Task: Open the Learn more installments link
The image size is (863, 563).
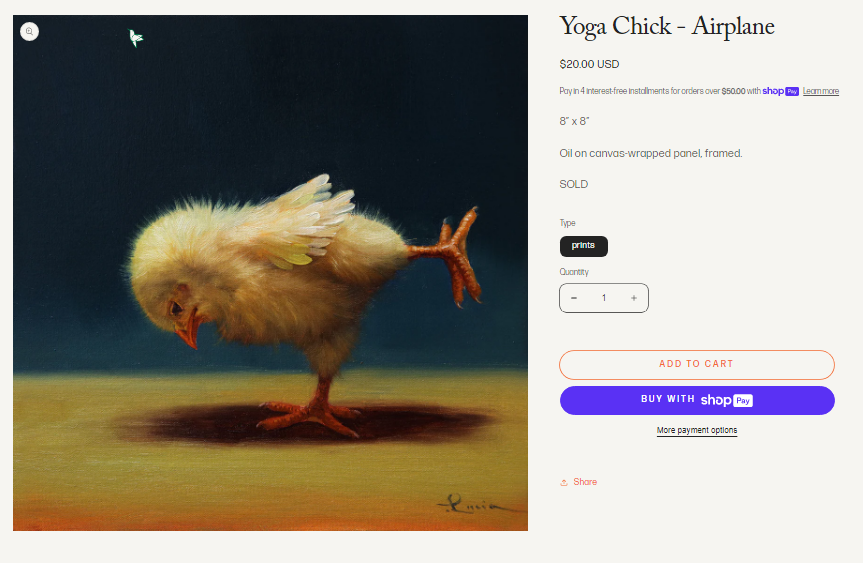Action: (x=821, y=91)
